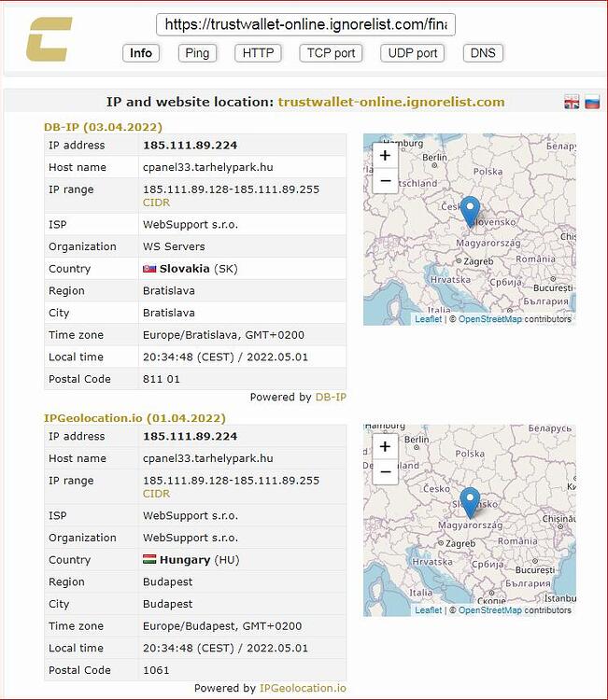Open the Info tab
Viewport: 608px width, 700px height.
pyautogui.click(x=141, y=53)
